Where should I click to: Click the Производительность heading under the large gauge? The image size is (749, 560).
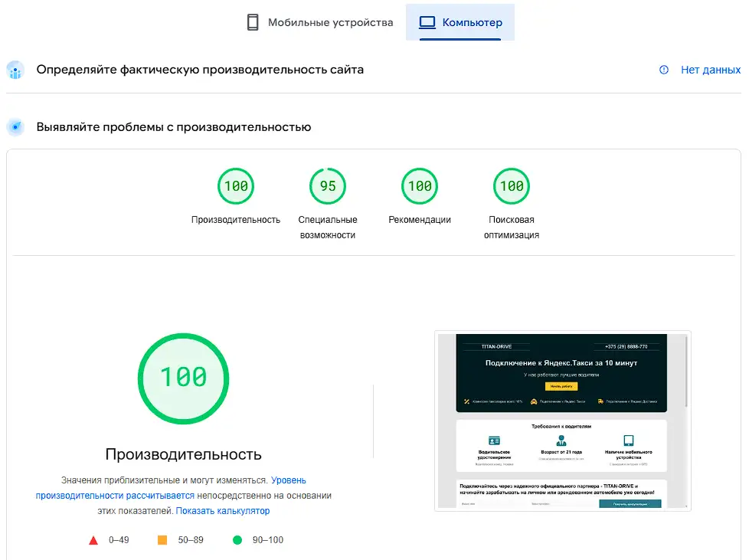(x=184, y=454)
